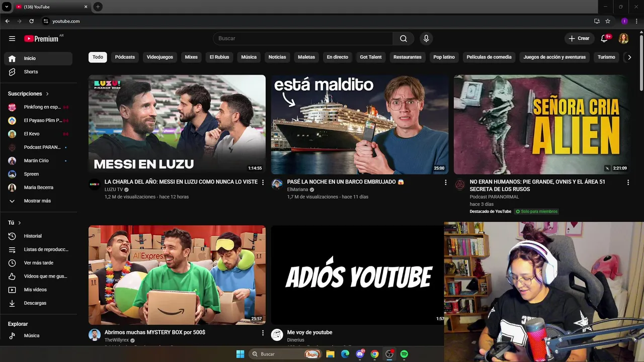Viewport: 644px width, 362px height.
Task: Open Videos que me gustan
Action: [38, 276]
